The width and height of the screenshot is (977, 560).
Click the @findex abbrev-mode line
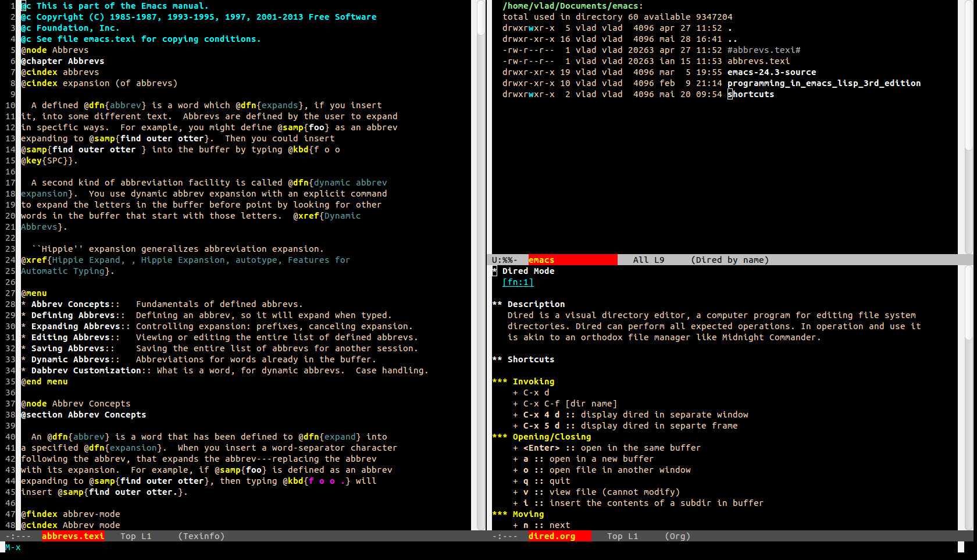[70, 514]
